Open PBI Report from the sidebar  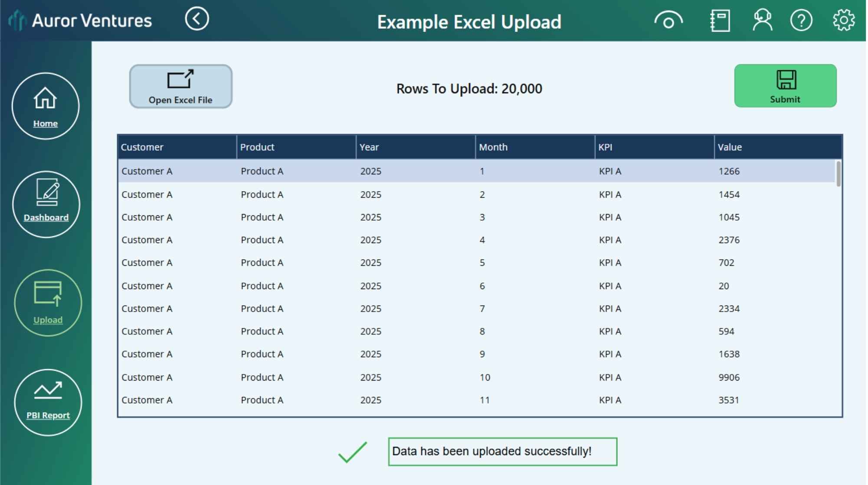(x=48, y=402)
